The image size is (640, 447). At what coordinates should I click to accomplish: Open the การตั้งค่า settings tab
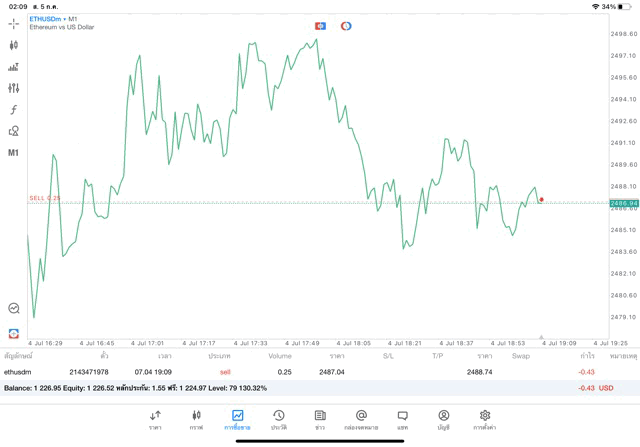tap(485, 419)
